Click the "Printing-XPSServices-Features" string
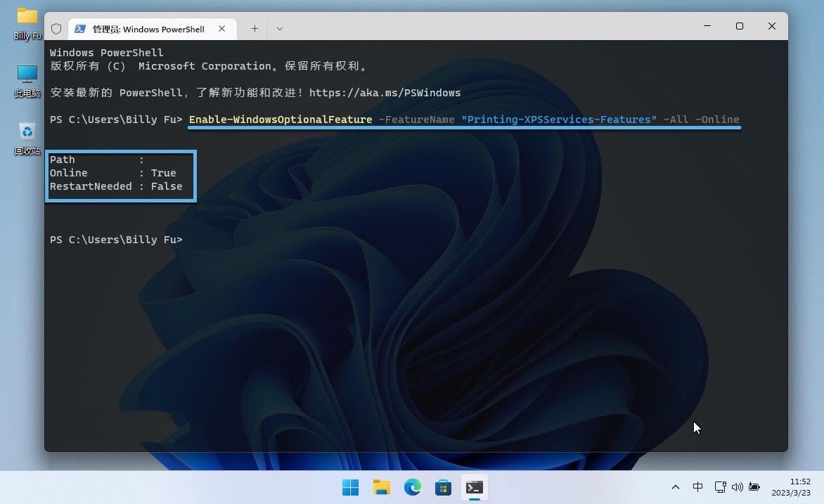 559,119
